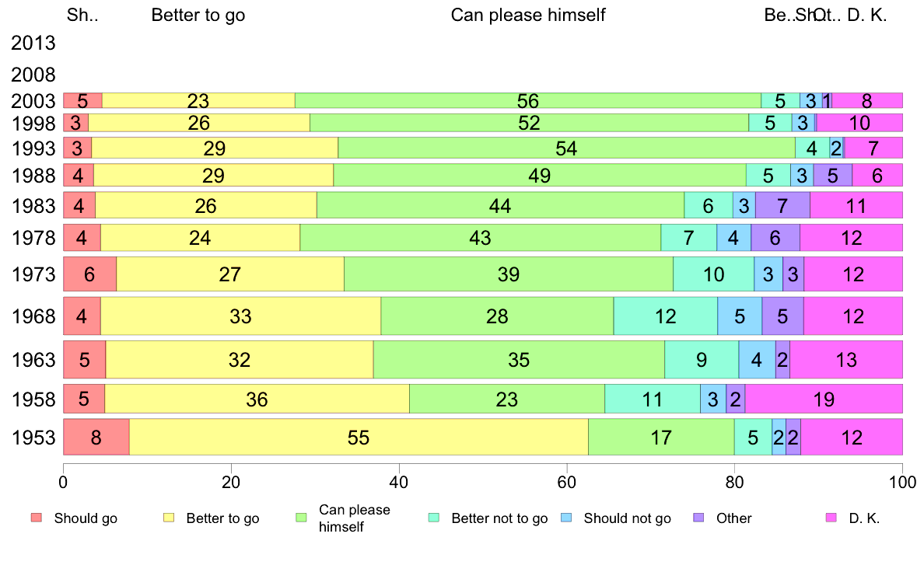Select the 1968 Better to go segment 33

coord(241,316)
